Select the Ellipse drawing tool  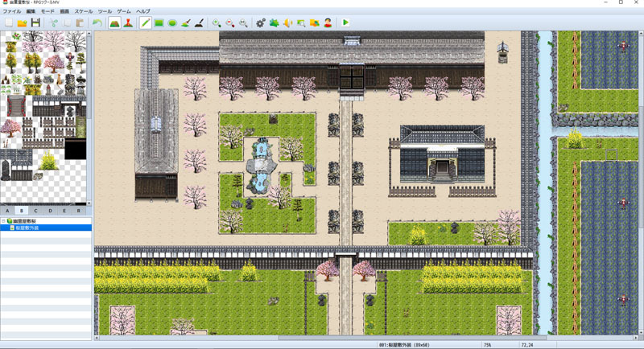172,23
